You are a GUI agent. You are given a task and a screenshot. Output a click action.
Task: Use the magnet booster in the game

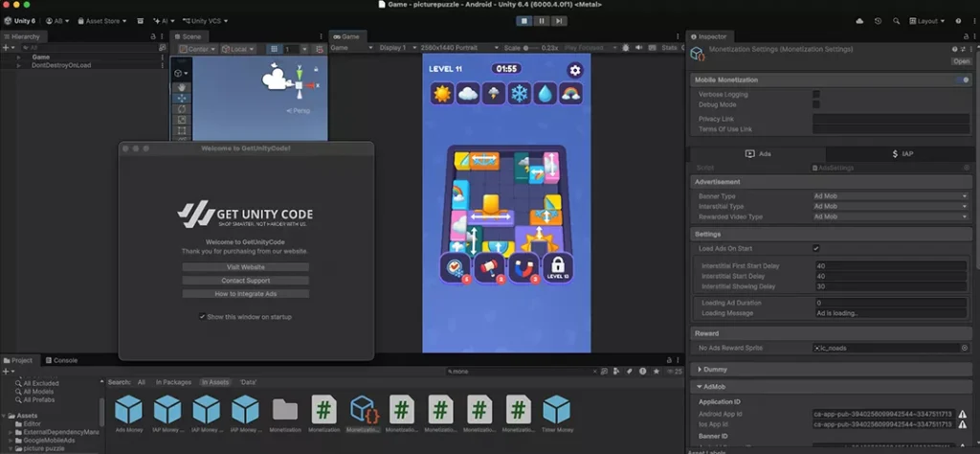click(x=523, y=267)
